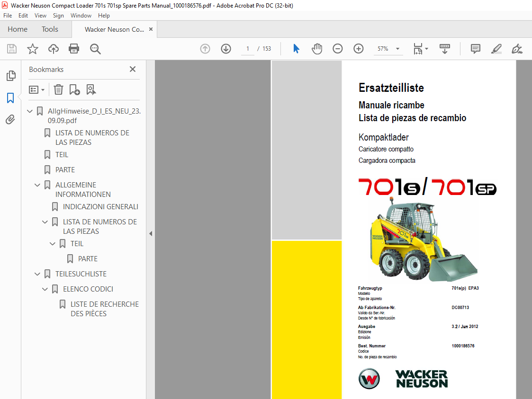Viewport: 532px width, 399px height.
Task: Open the View menu
Action: coord(40,16)
